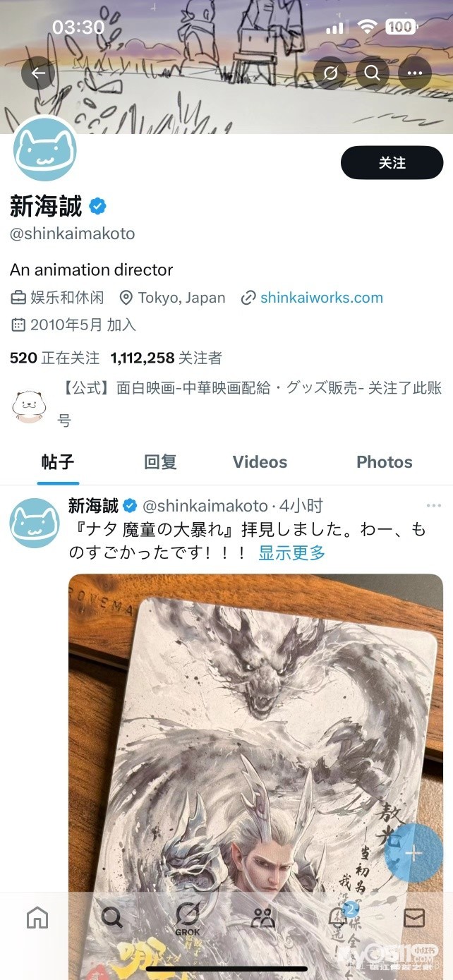Switch to the 回复 tab
The image size is (453, 980).
click(160, 462)
